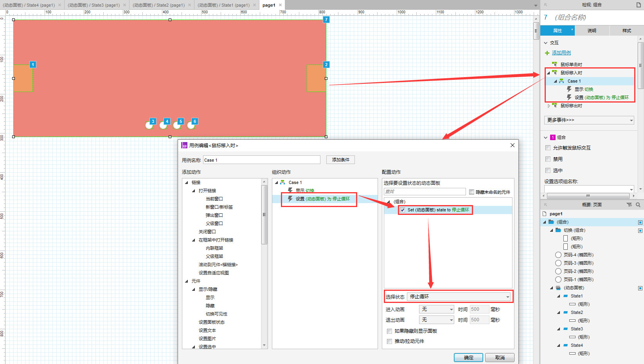Click the filter icon in the outline panel
Image resolution: width=644 pixels, height=364 pixels.
pos(629,205)
